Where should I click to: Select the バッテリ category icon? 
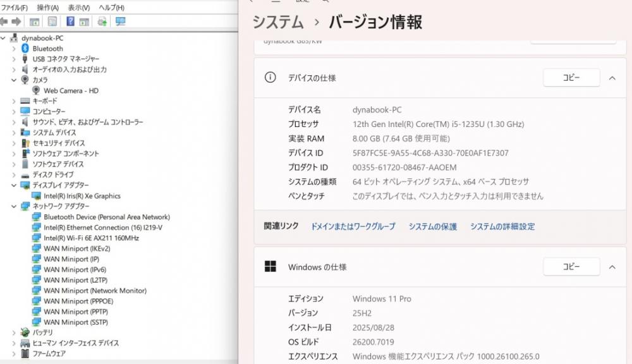tap(25, 332)
